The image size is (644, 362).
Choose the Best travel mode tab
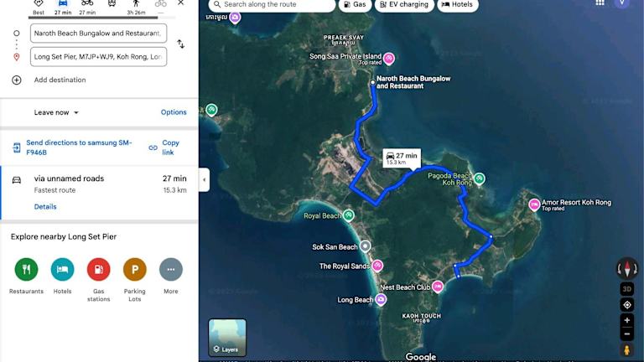(x=39, y=7)
